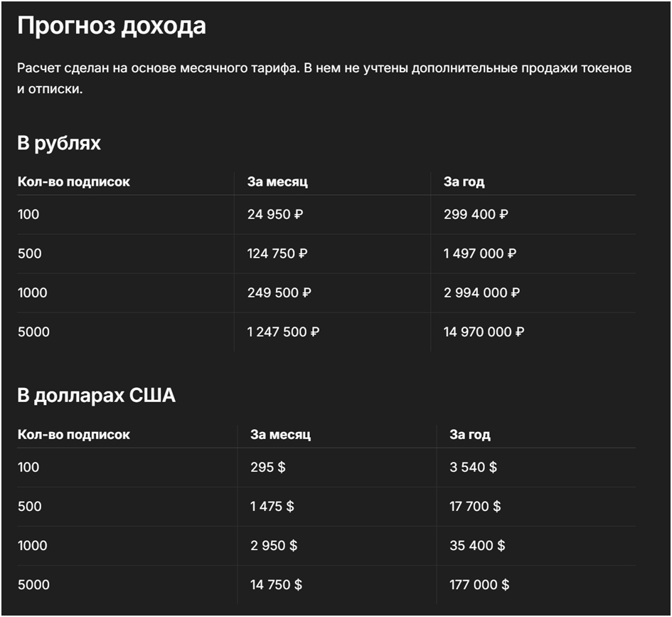Screen dimensions: 672x617
Task: Click the 14 970 000 ₽ yearly value
Action: tap(484, 332)
